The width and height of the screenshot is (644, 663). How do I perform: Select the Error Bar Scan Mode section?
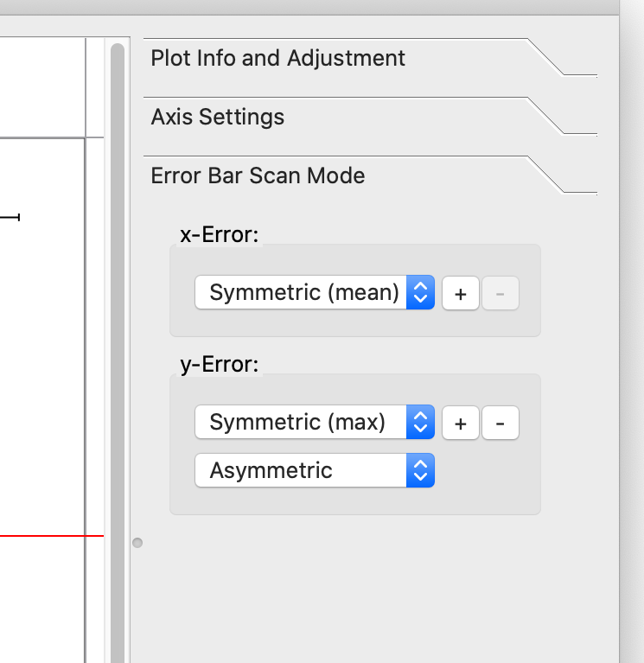pos(258,176)
